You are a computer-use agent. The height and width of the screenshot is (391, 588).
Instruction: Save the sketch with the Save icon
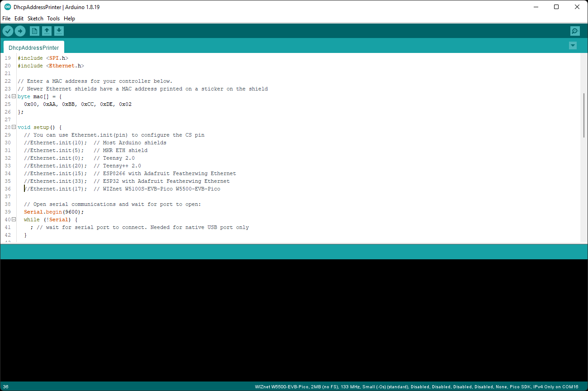(59, 31)
